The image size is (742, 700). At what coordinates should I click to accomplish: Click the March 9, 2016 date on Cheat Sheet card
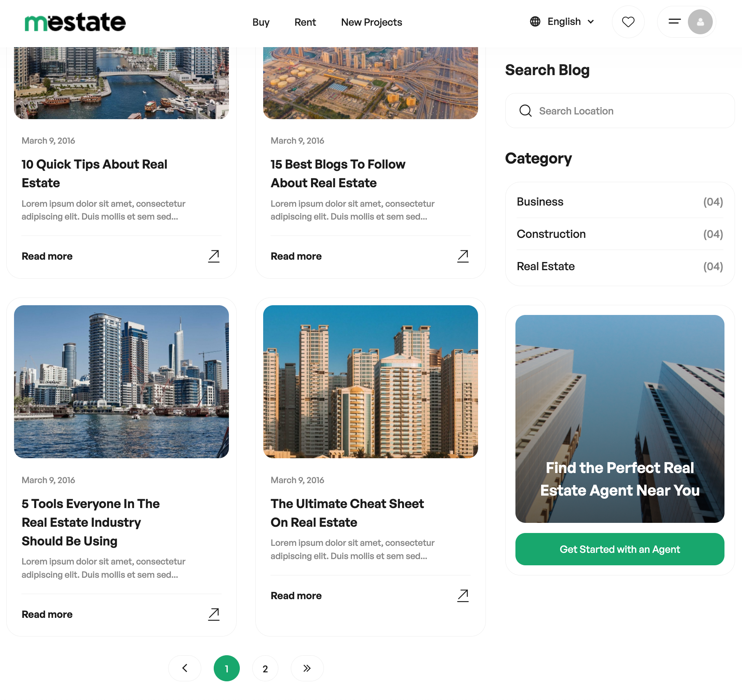pyautogui.click(x=297, y=480)
